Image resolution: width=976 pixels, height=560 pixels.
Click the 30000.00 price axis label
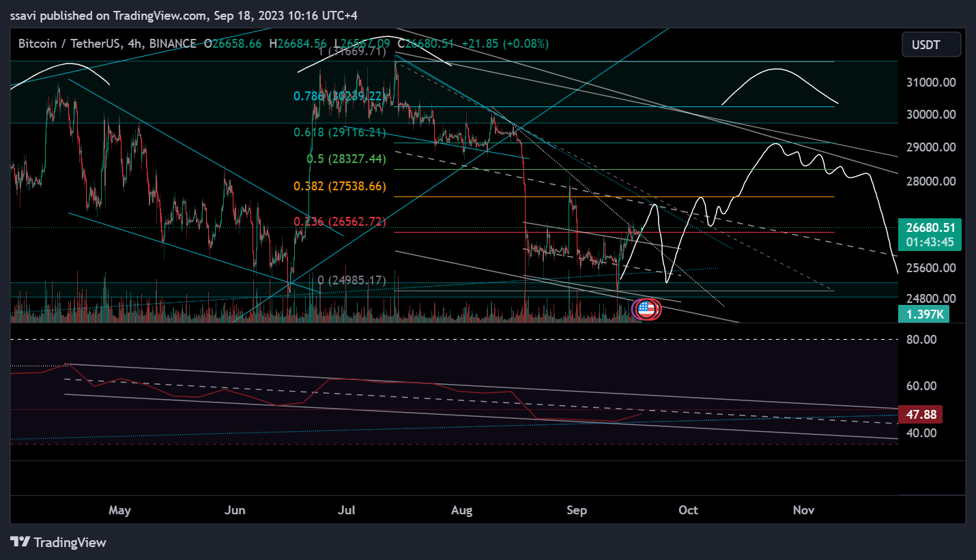point(931,114)
